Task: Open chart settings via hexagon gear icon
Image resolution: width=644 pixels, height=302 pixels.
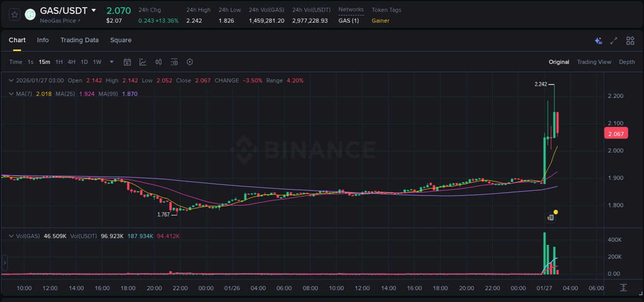Action: 190,62
